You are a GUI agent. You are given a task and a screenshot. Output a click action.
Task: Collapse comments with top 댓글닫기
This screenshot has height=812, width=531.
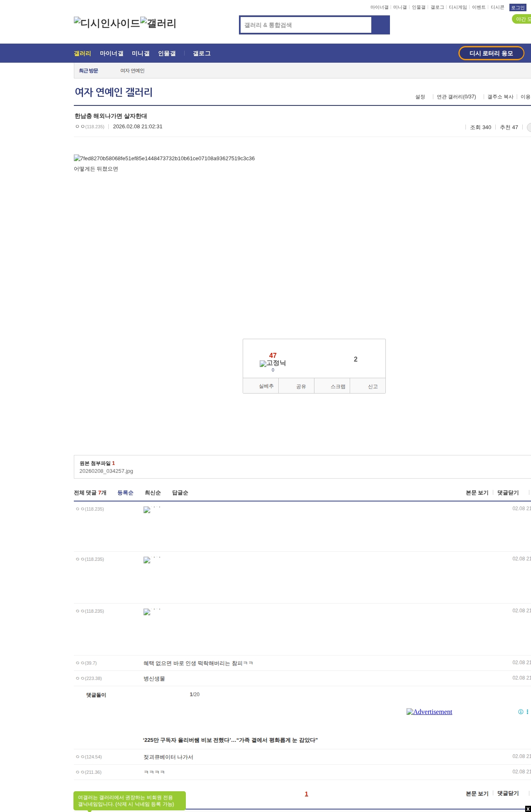coord(508,493)
